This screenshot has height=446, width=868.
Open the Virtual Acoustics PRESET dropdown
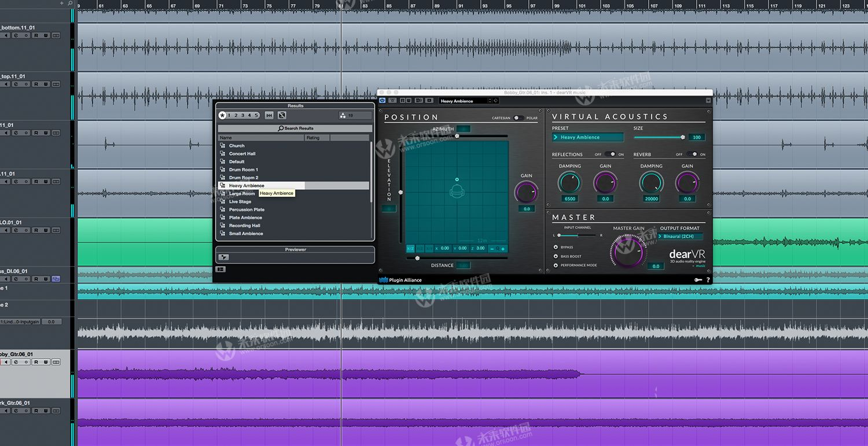[x=588, y=137]
